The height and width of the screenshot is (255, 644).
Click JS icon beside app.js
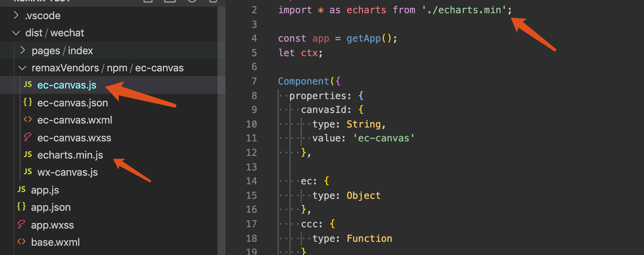point(21,189)
